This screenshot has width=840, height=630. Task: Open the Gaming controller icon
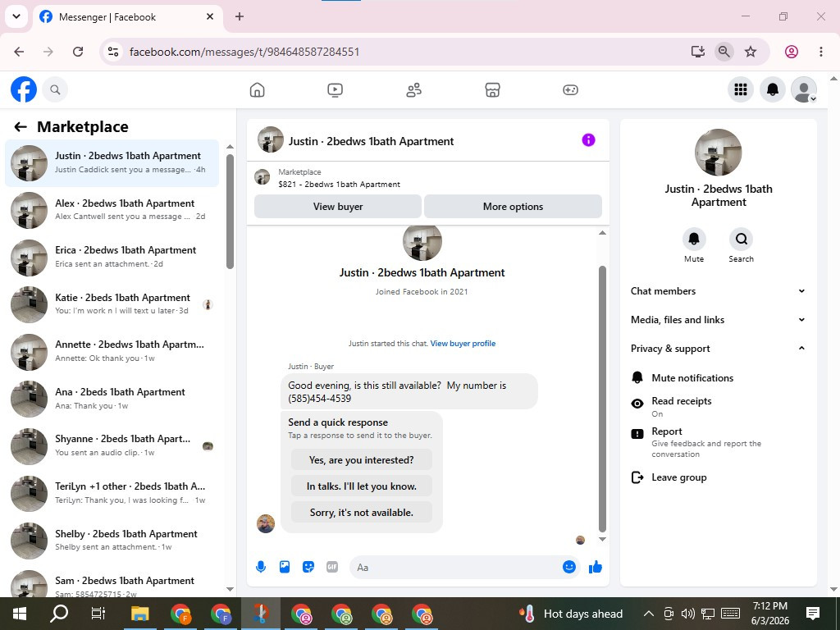pyautogui.click(x=570, y=90)
